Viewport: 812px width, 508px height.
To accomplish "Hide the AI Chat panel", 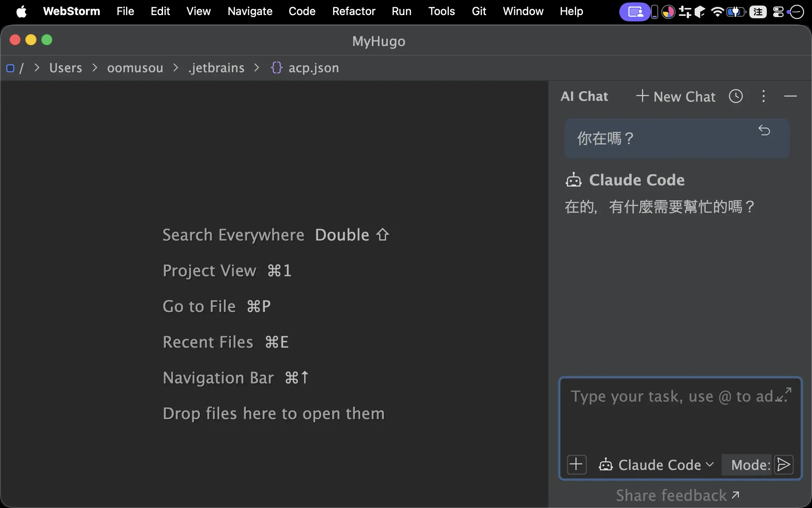I will click(x=791, y=96).
